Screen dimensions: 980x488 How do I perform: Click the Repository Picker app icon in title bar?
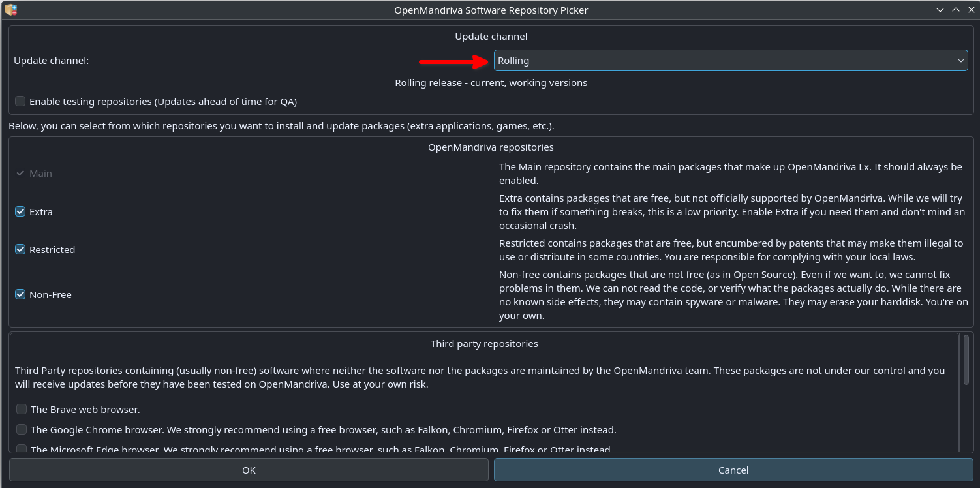[x=10, y=10]
